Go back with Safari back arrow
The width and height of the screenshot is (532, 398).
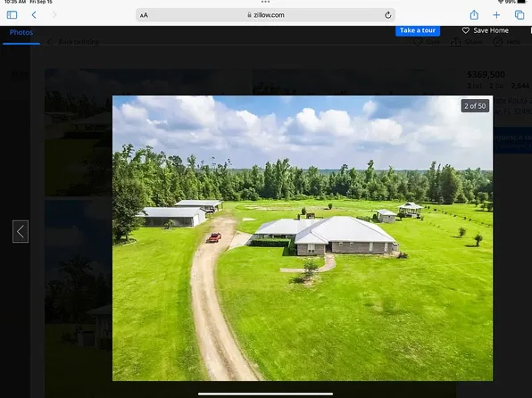[34, 15]
